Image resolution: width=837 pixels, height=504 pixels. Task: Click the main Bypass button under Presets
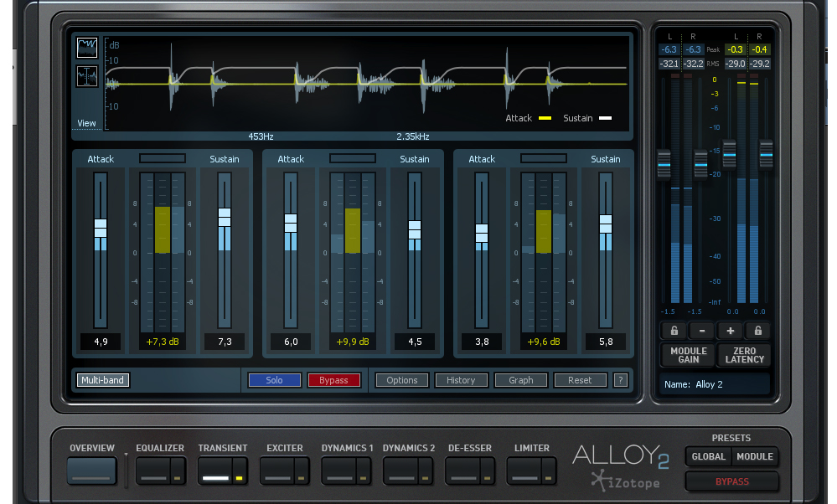click(731, 481)
